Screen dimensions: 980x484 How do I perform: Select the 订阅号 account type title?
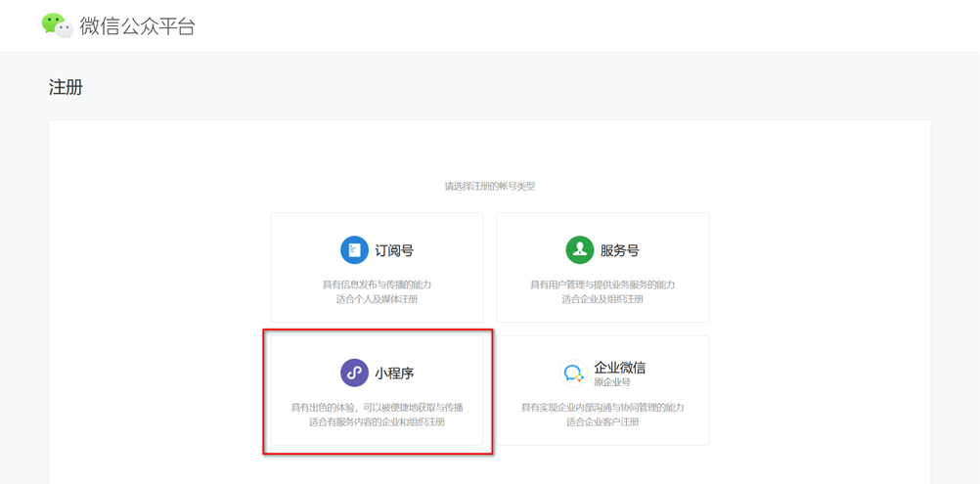click(394, 251)
